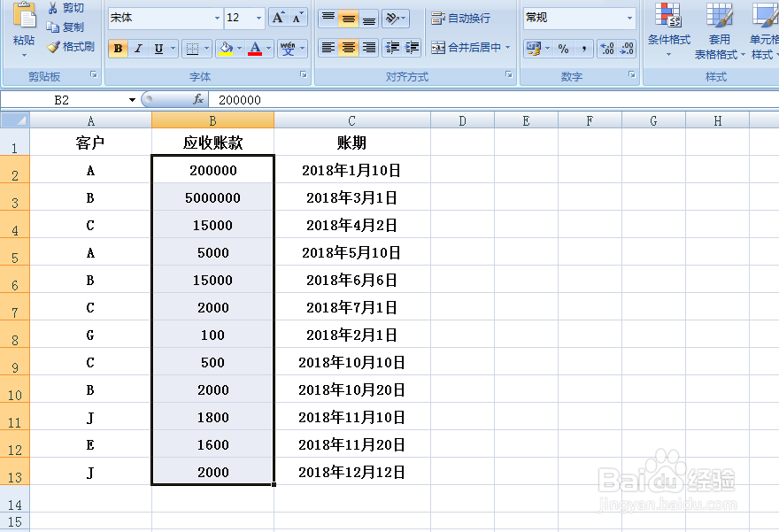The height and width of the screenshot is (532, 779).
Task: Click cell containing 5000000
Action: coord(212,197)
